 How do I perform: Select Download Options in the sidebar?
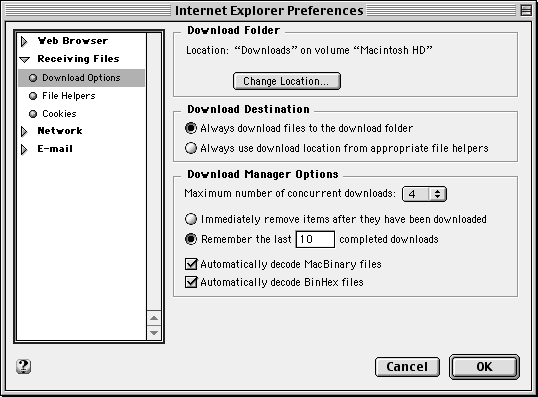pyautogui.click(x=81, y=78)
